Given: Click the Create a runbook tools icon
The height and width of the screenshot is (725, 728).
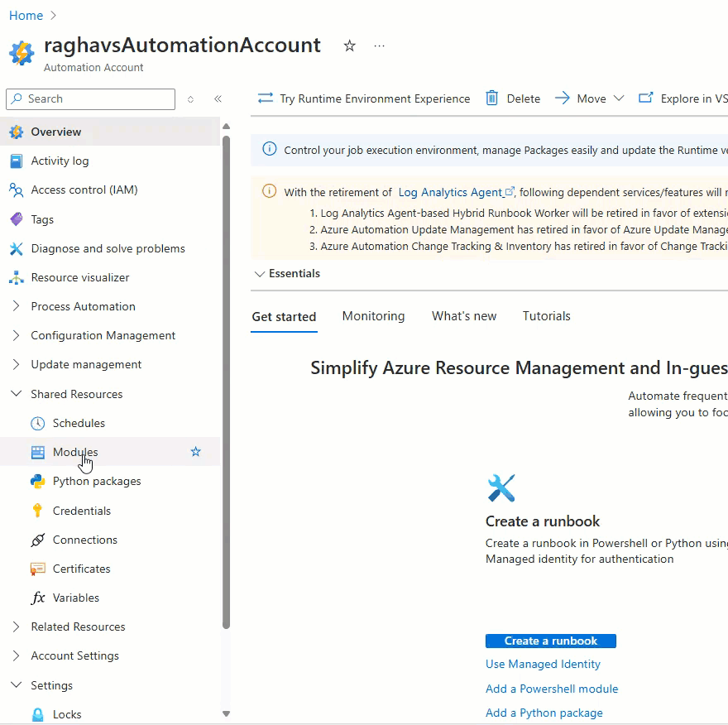Looking at the screenshot, I should pyautogui.click(x=501, y=487).
